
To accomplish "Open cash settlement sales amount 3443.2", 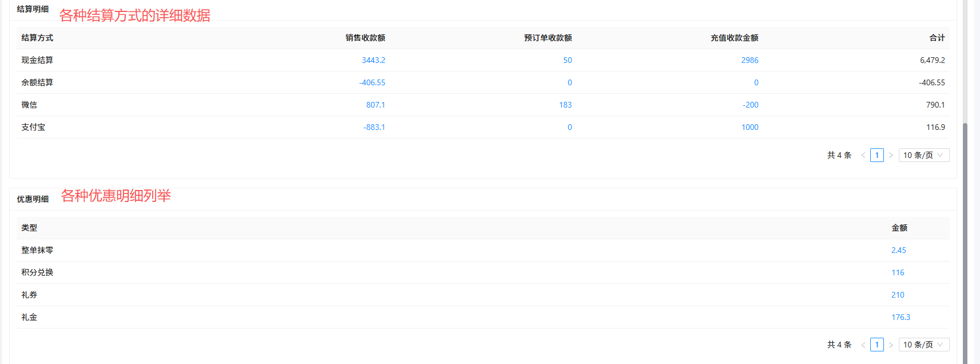I will tap(373, 60).
